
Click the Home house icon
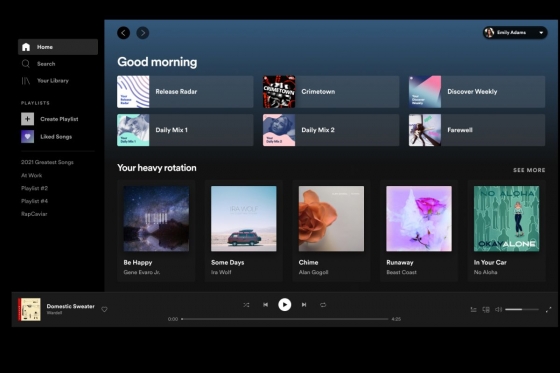click(26, 47)
